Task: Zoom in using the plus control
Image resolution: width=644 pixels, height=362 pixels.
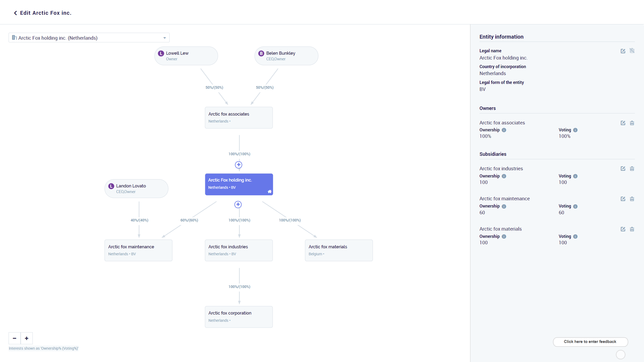Action: tap(27, 338)
